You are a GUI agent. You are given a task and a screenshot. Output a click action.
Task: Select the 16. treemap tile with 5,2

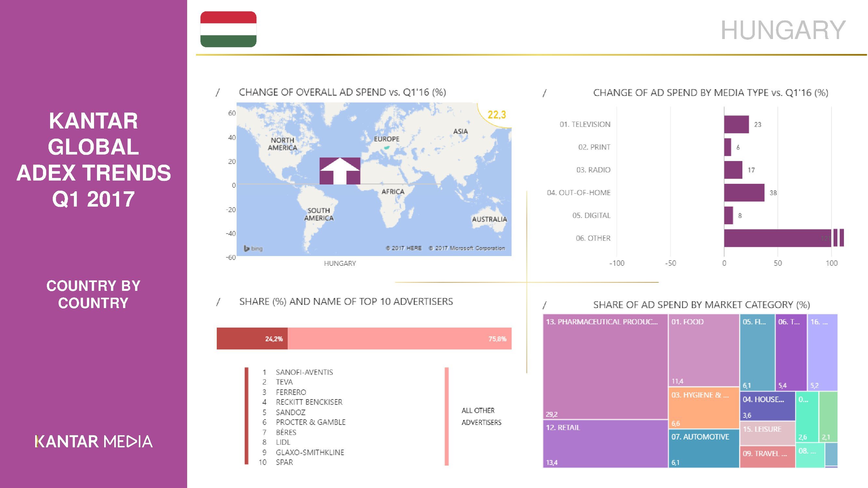pyautogui.click(x=822, y=352)
